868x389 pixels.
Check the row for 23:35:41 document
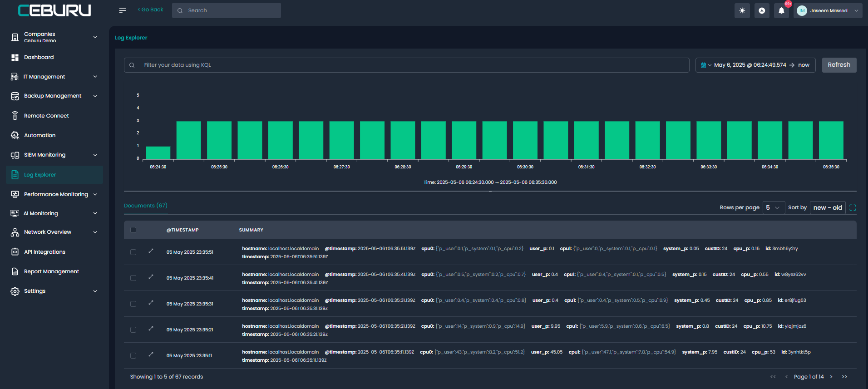point(133,278)
